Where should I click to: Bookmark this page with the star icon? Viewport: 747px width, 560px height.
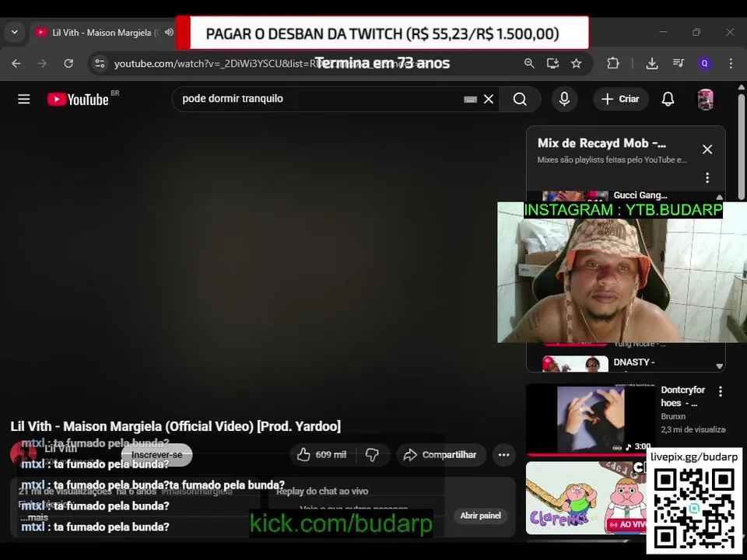tap(577, 63)
